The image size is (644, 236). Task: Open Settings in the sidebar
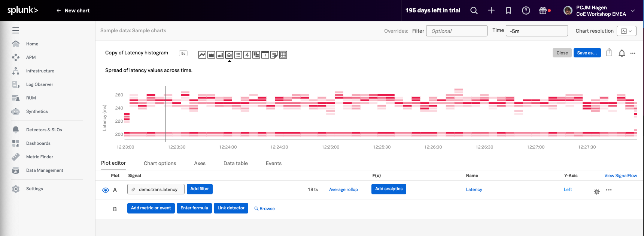tap(34, 189)
